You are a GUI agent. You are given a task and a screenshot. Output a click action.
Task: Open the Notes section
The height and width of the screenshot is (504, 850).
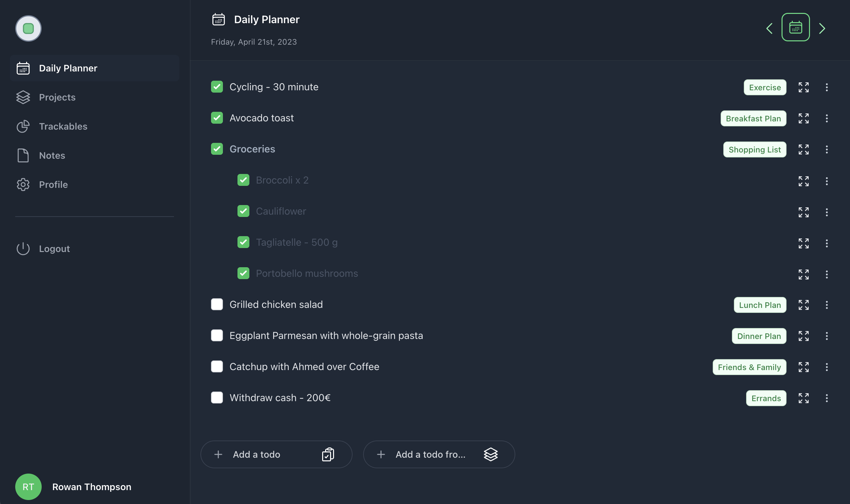tap(52, 155)
